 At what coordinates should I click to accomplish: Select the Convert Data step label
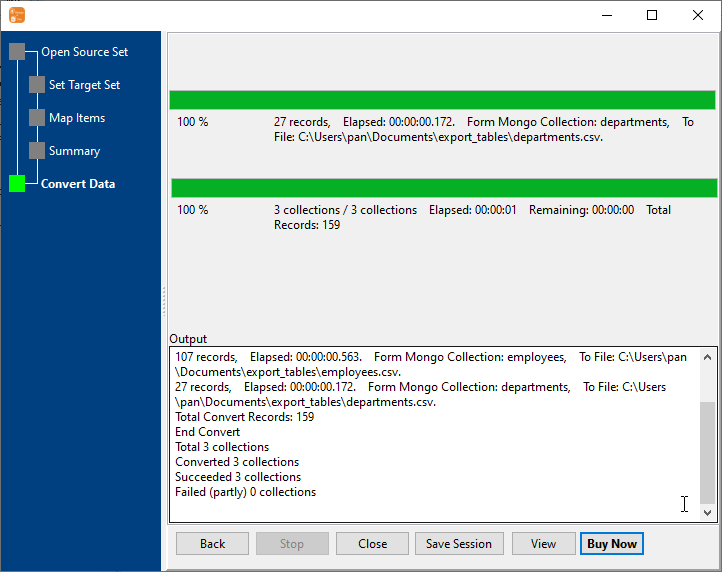tap(78, 184)
